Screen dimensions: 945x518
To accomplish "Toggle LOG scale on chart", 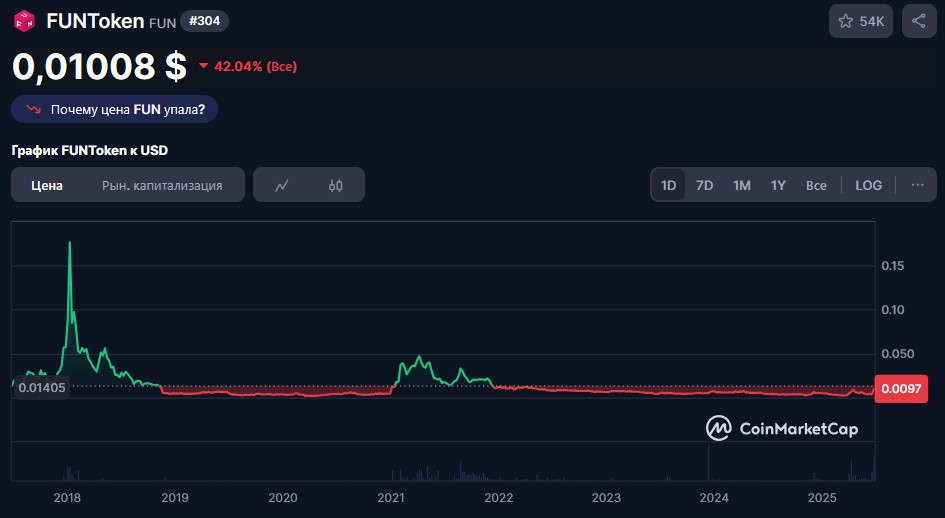I will coord(868,185).
